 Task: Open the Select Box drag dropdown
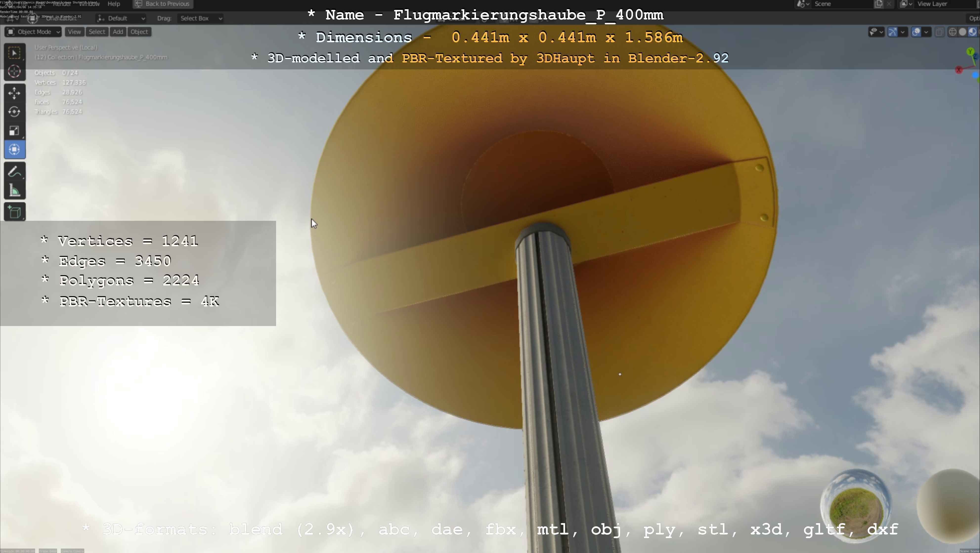coord(201,18)
